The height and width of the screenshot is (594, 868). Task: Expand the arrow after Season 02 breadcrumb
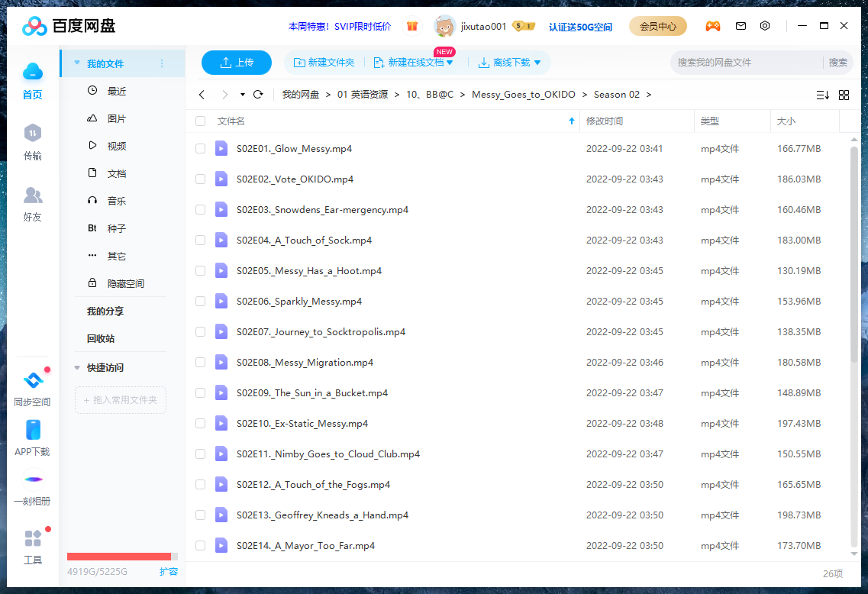click(x=649, y=95)
